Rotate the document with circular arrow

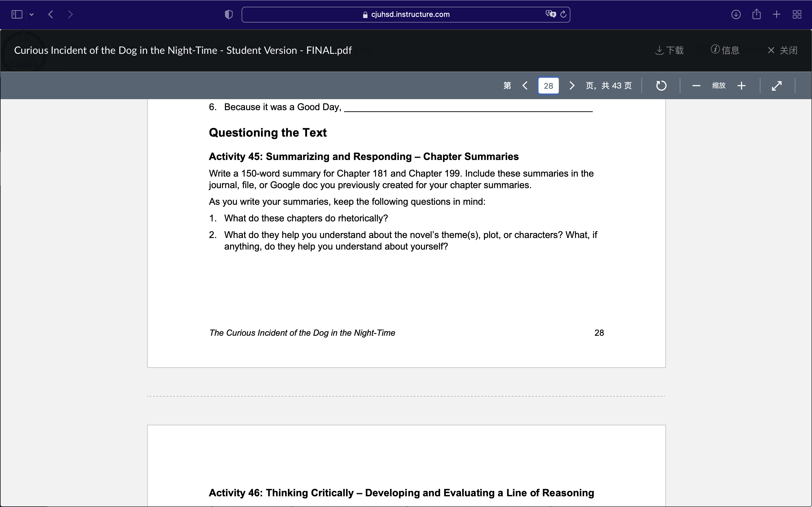(661, 86)
